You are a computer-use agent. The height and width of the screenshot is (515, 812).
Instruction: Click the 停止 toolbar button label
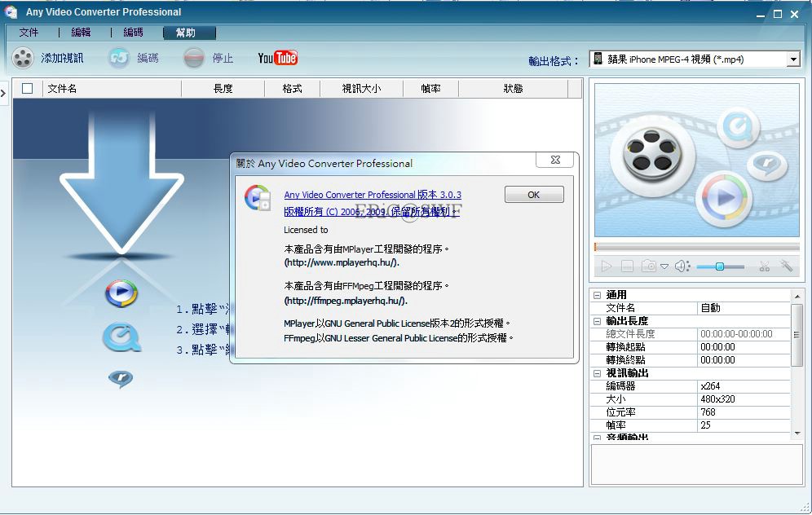pyautogui.click(x=223, y=58)
